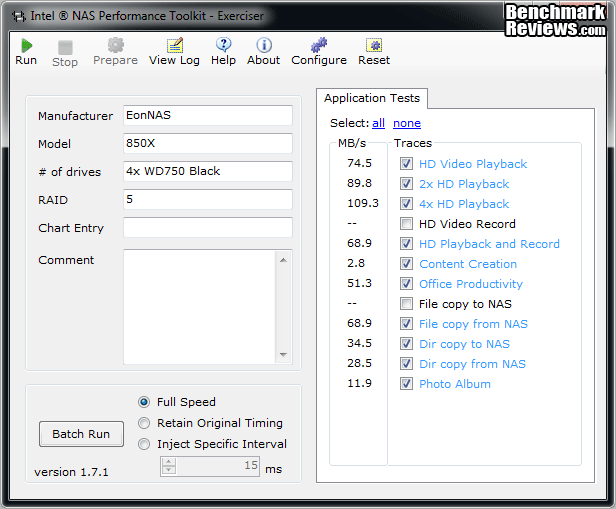Click the RAID input field
The height and width of the screenshot is (509, 616).
pyautogui.click(x=208, y=200)
